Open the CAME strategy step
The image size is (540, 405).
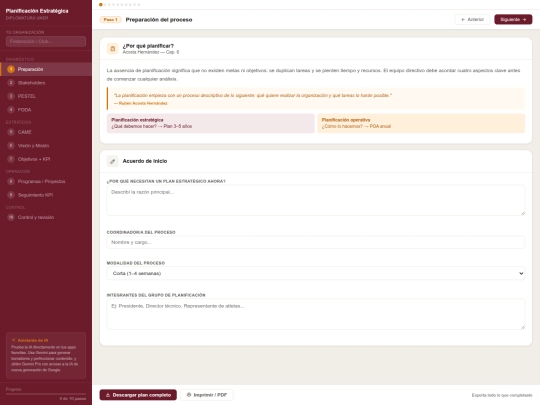tap(46, 132)
